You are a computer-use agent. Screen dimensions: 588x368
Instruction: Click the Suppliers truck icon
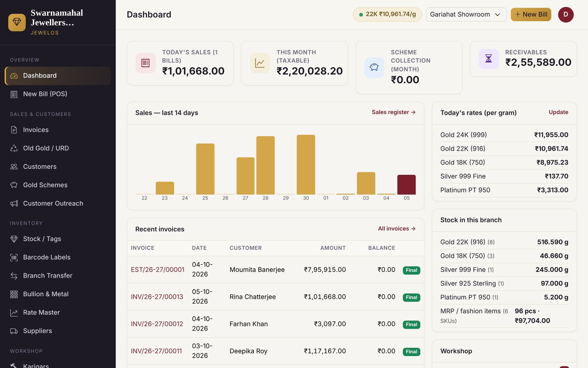click(14, 331)
